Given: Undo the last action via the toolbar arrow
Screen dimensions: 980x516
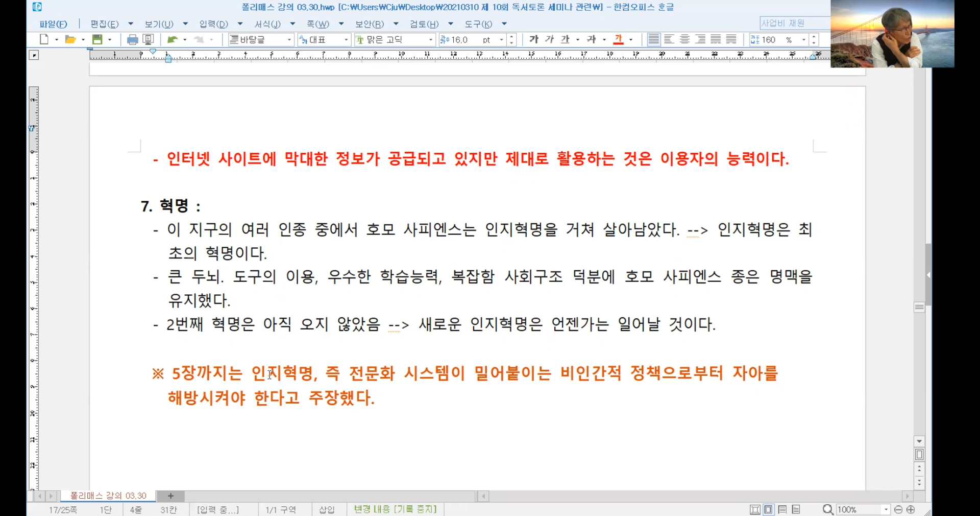Looking at the screenshot, I should point(173,39).
